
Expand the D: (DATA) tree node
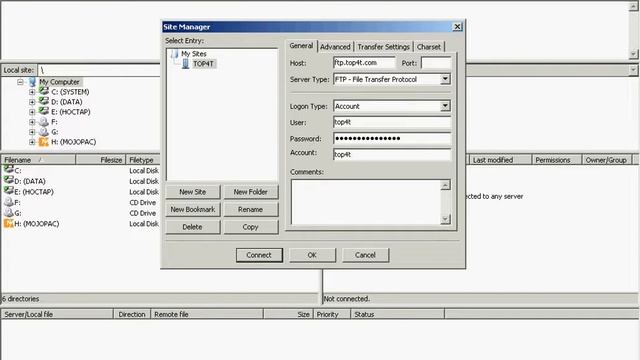(x=32, y=102)
